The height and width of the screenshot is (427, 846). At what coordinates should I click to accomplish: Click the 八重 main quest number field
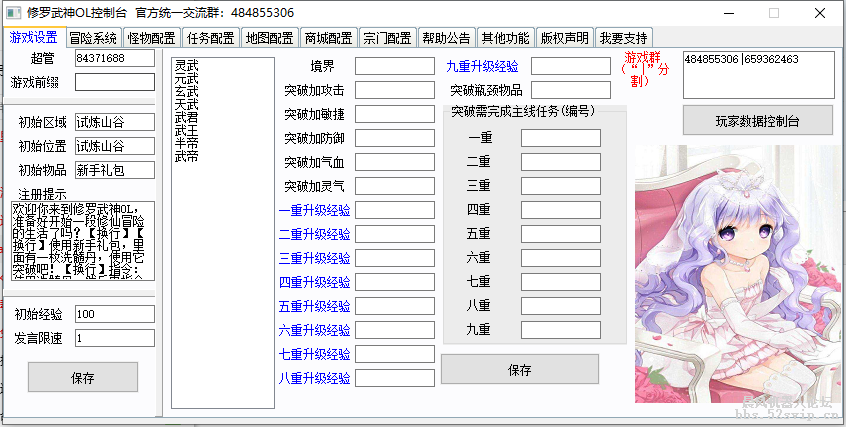click(561, 306)
